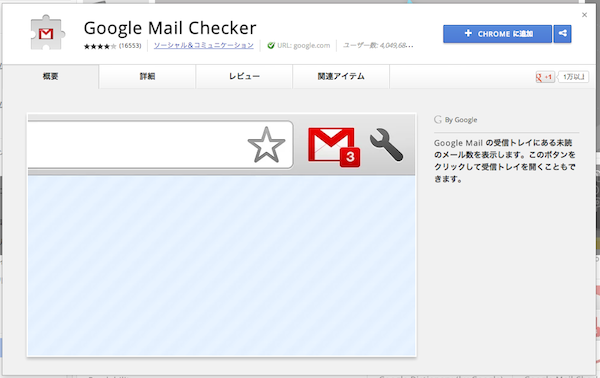This screenshot has width=600, height=378.
Task: Click the share icon button
Action: pyautogui.click(x=562, y=34)
